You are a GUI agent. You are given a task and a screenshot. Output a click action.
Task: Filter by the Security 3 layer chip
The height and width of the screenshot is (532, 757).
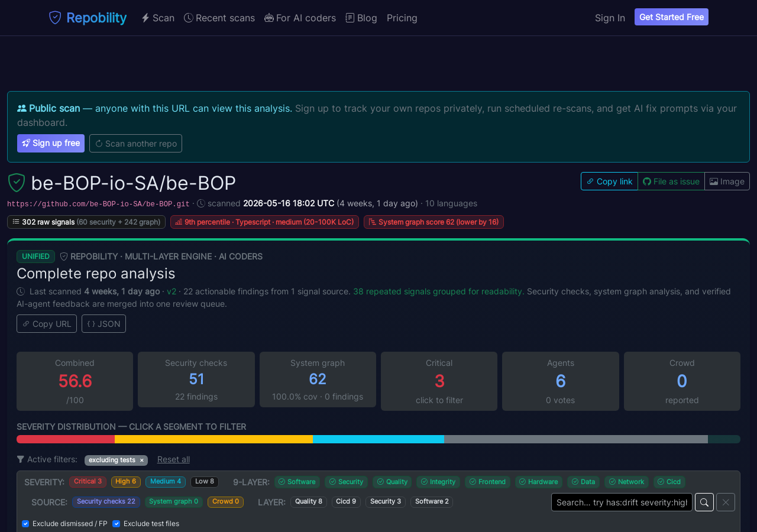(x=386, y=502)
